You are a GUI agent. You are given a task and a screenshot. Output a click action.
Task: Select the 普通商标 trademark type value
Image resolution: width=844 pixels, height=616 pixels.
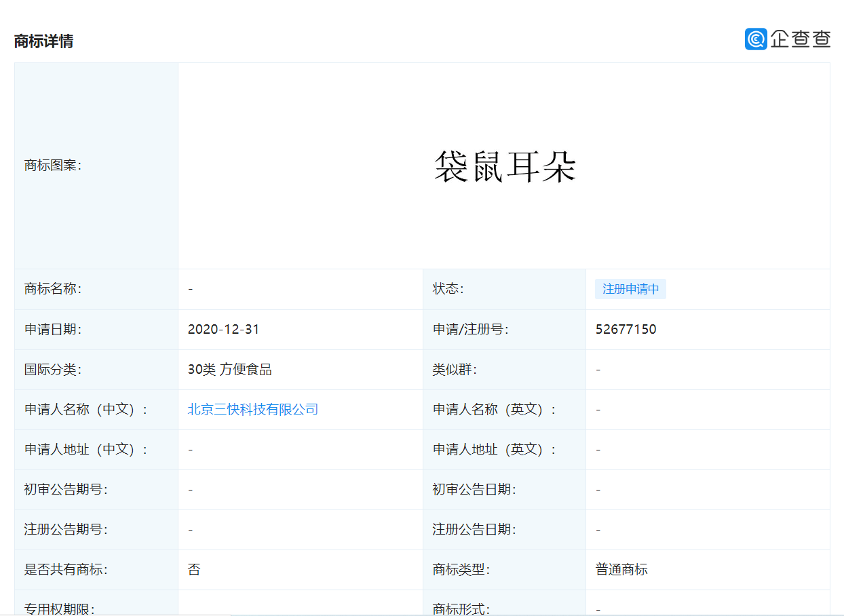622,570
